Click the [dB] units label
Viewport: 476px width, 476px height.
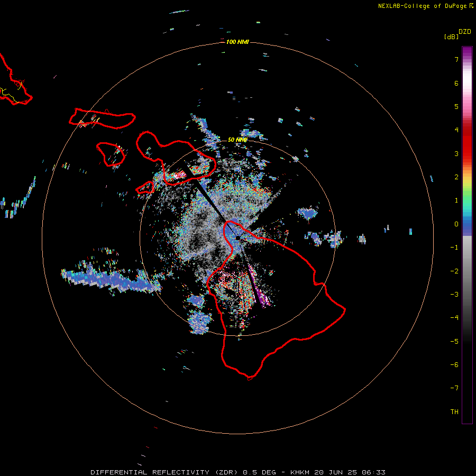452,36
